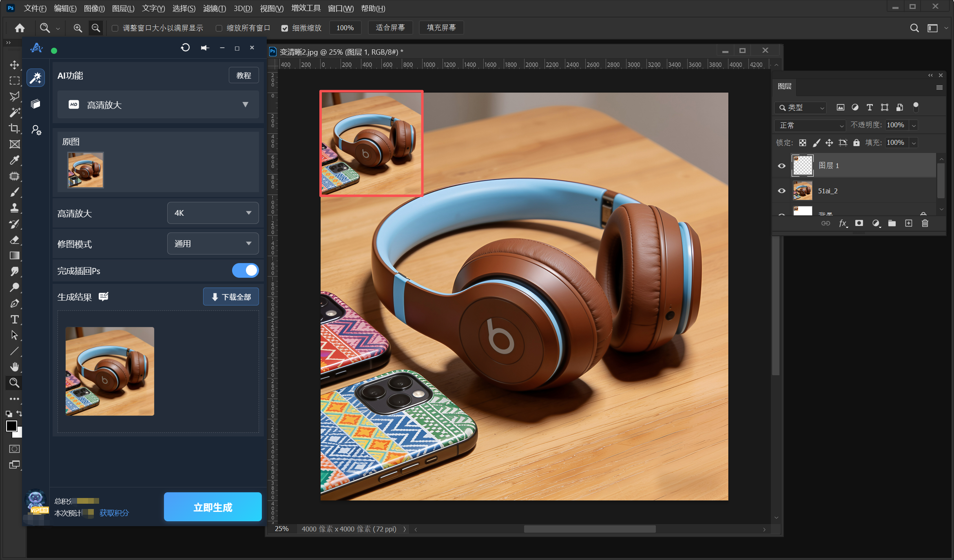Select the Horizontal Type tool
The image size is (954, 560).
pos(14,319)
